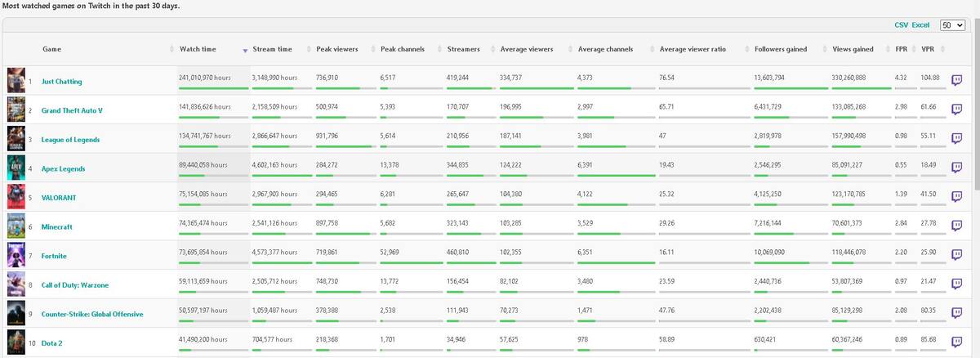The image size is (980, 358).
Task: Open the Twitch icon for Counter-Strike: Global Offensive
Action: (x=957, y=312)
